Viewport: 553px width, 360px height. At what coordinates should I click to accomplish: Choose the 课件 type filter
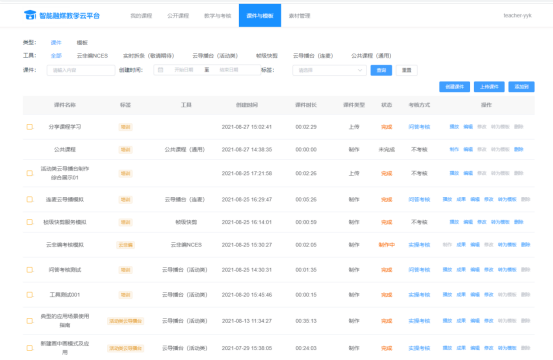(56, 43)
